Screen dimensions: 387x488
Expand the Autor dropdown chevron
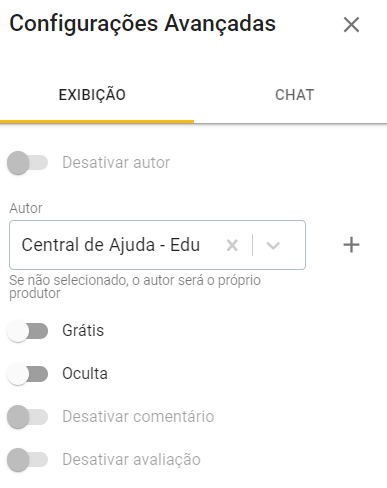point(273,245)
